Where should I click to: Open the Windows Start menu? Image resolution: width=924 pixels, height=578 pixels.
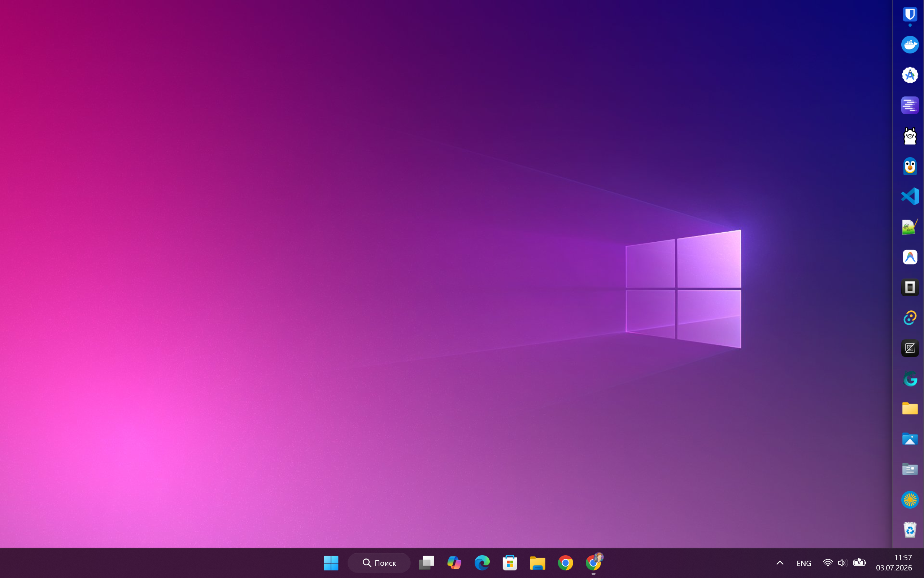(331, 563)
